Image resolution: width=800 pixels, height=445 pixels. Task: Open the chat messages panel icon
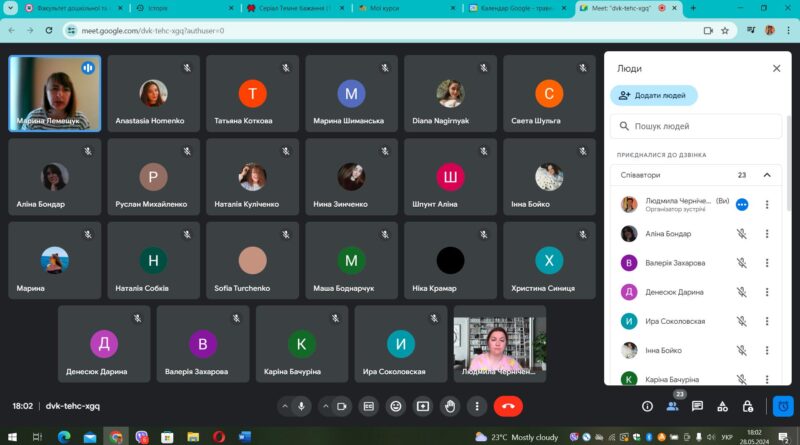[x=697, y=406]
